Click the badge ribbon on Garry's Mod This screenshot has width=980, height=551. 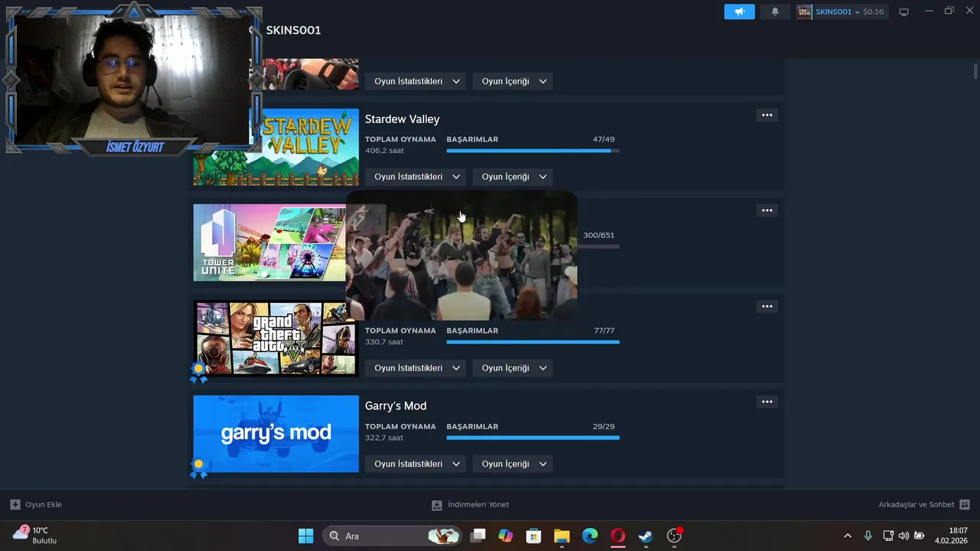198,468
